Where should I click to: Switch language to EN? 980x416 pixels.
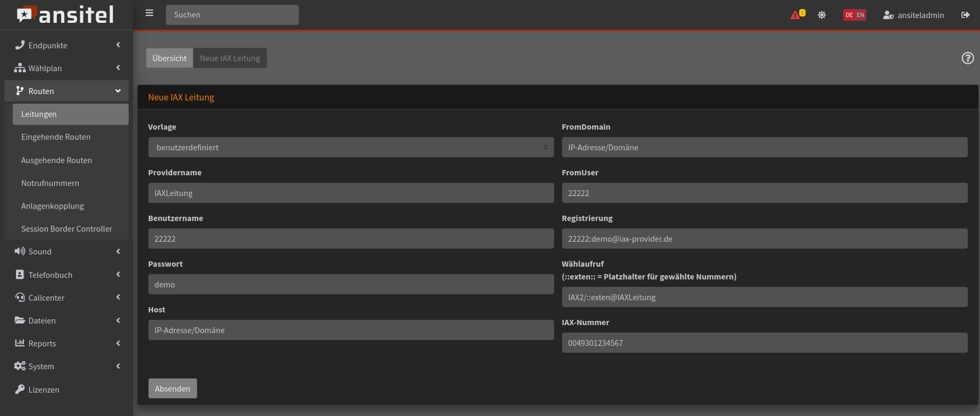click(860, 15)
